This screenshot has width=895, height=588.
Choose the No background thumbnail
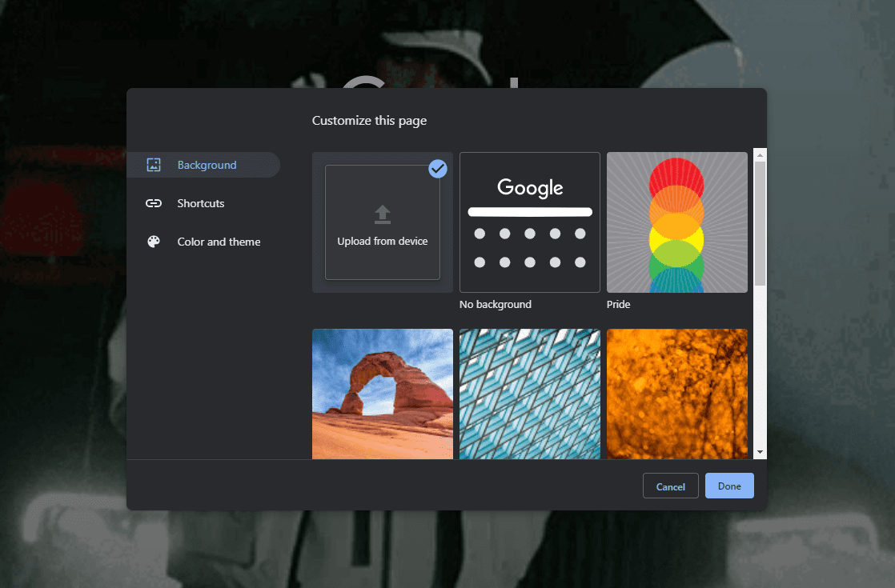[x=530, y=222]
